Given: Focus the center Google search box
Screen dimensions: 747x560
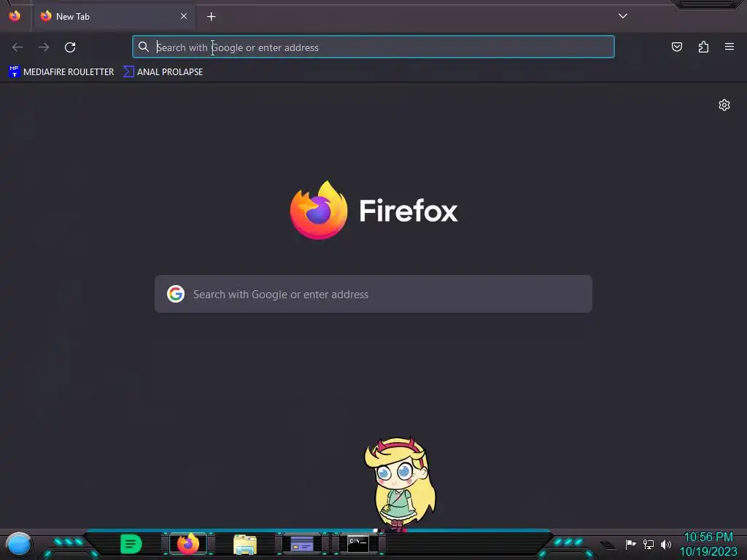Looking at the screenshot, I should pos(373,294).
